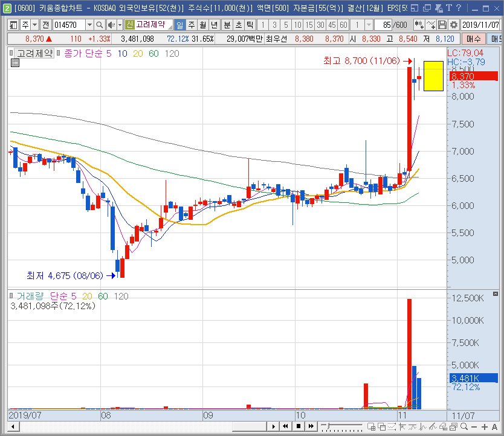This screenshot has height=436, width=504.
Task: Click the speaker sound icon
Action: click(x=111, y=25)
